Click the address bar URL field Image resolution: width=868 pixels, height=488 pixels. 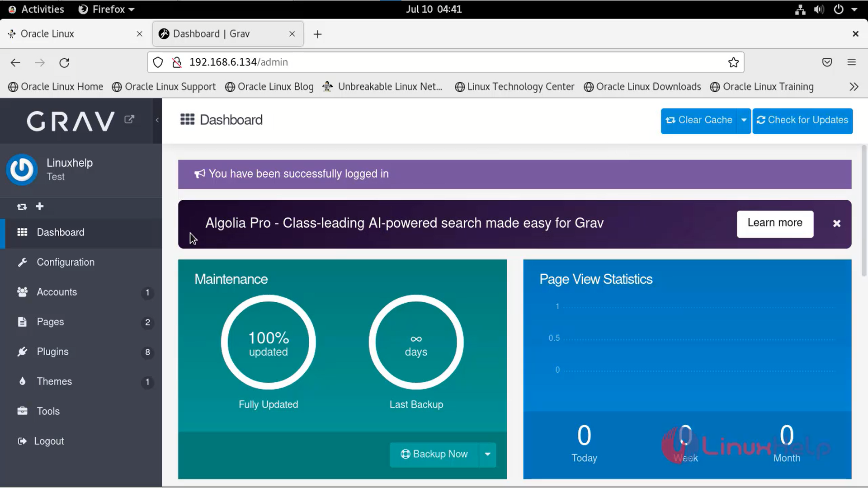pos(445,62)
